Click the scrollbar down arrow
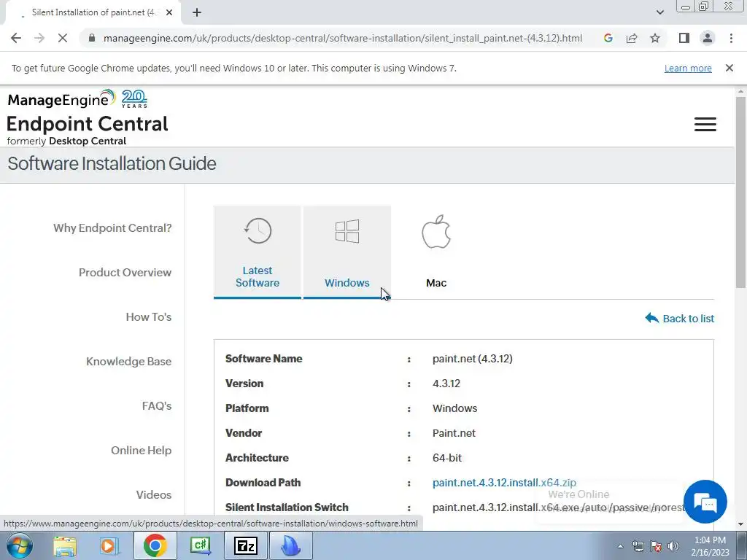The image size is (747, 560). pos(741,525)
